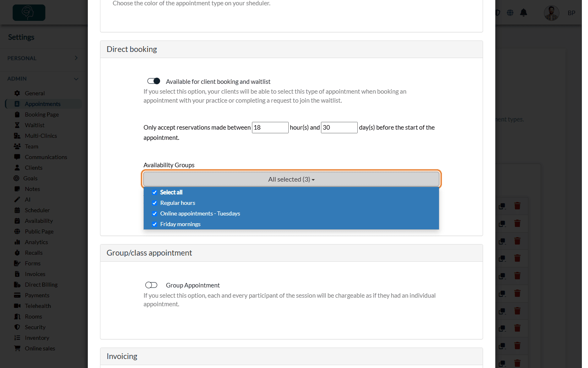The width and height of the screenshot is (588, 368).
Task: Uncheck Online appointments - Tuesdays checkbox
Action: click(x=154, y=213)
